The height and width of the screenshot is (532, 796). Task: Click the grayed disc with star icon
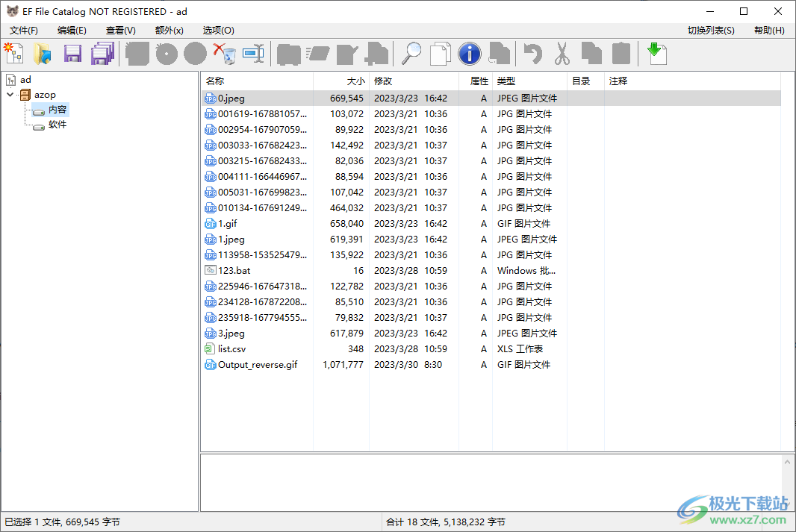click(x=167, y=53)
